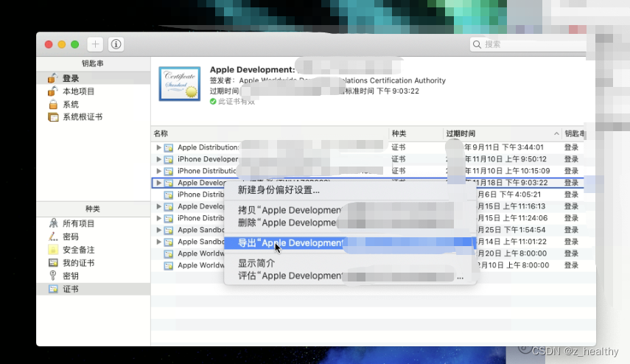Click date 11月10日 上午9:50:12
The height and width of the screenshot is (364, 630).
[x=505, y=159]
